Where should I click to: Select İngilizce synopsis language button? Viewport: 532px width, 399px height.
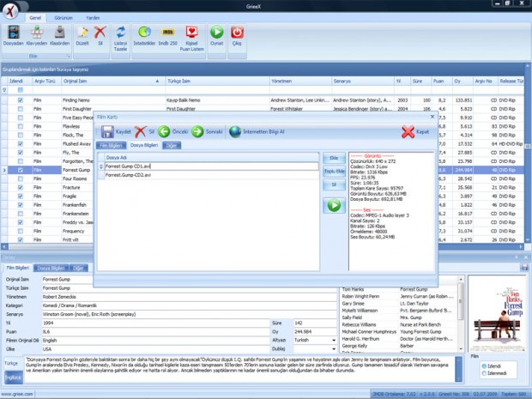(13, 378)
